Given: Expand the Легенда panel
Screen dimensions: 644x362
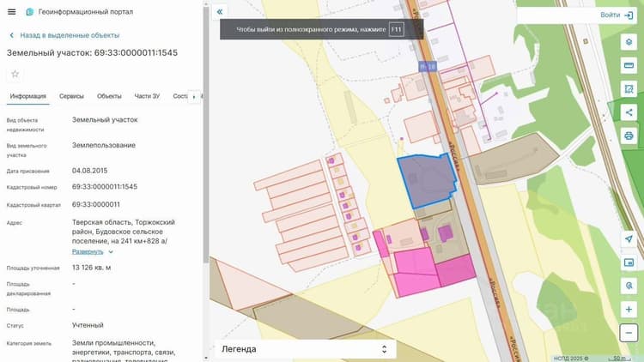Looking at the screenshot, I should pyautogui.click(x=305, y=349).
